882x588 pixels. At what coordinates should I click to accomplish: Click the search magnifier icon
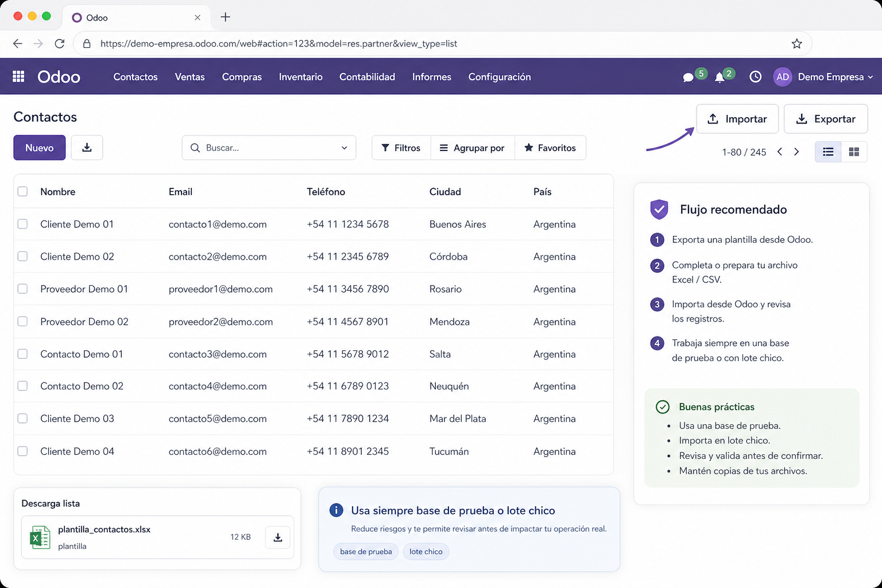[195, 148]
